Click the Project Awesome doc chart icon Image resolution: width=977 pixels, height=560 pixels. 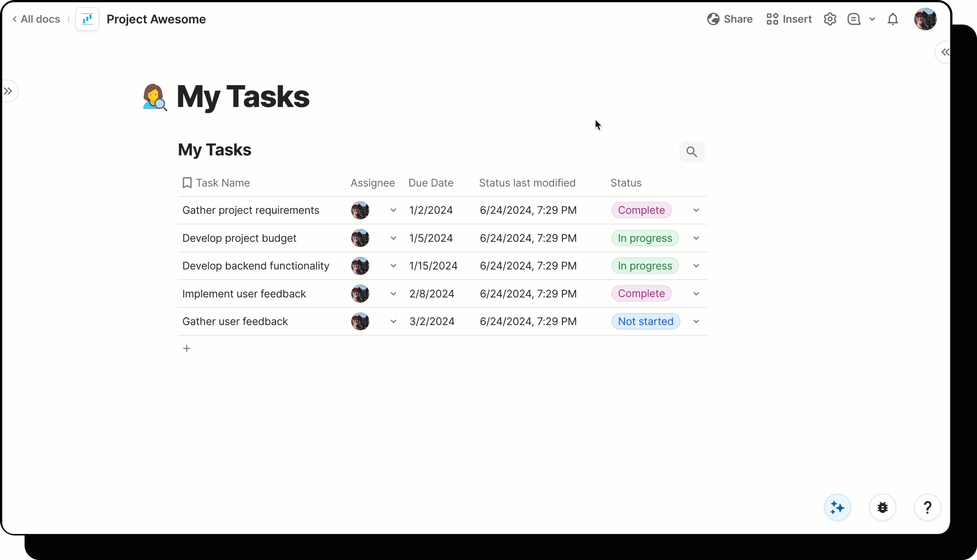click(x=87, y=19)
